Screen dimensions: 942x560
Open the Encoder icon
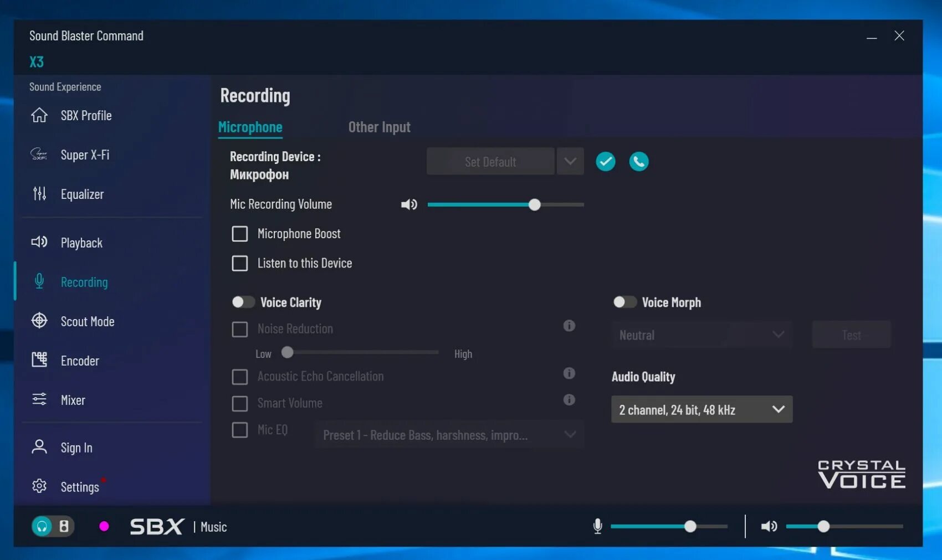coord(39,360)
